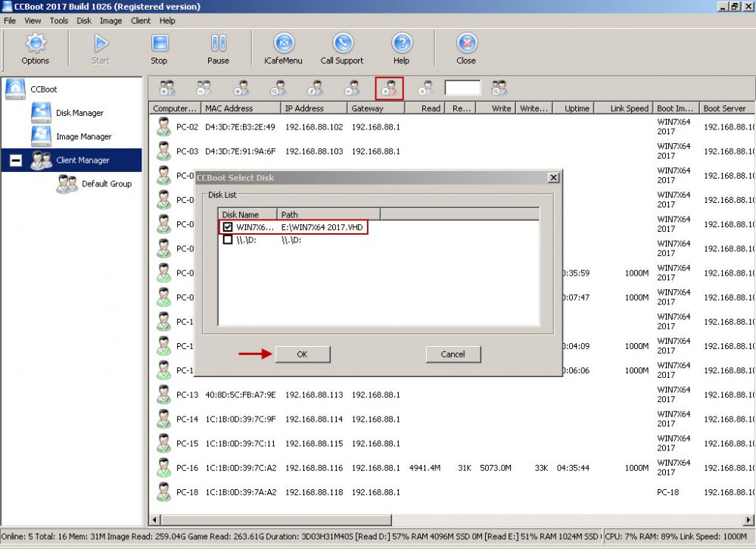Sort by the MAC Address column header
Image resolution: width=756 pixels, height=549 pixels.
click(x=241, y=108)
